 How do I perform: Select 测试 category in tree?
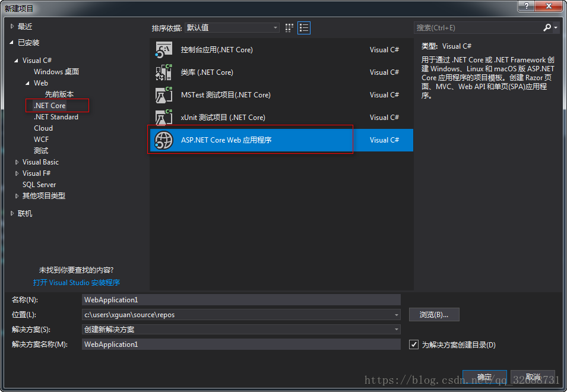tap(41, 151)
